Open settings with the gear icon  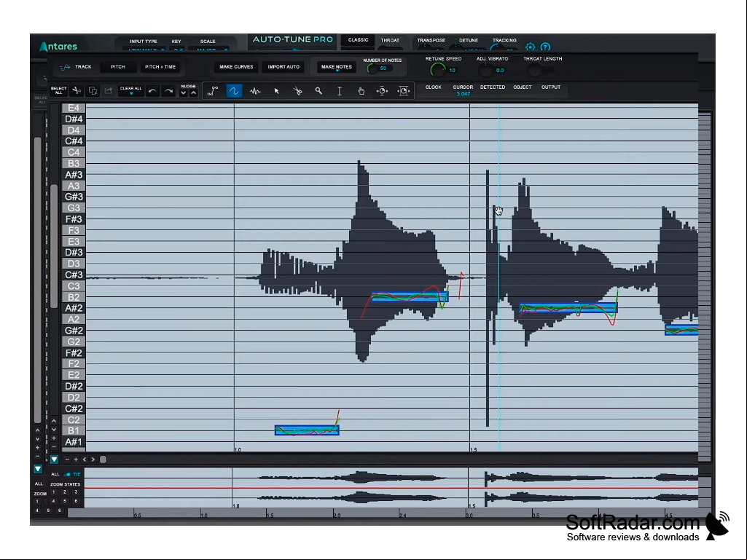coord(530,47)
